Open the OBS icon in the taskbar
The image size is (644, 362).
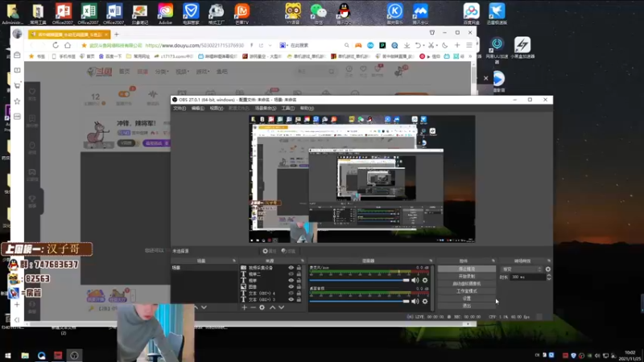(x=74, y=356)
